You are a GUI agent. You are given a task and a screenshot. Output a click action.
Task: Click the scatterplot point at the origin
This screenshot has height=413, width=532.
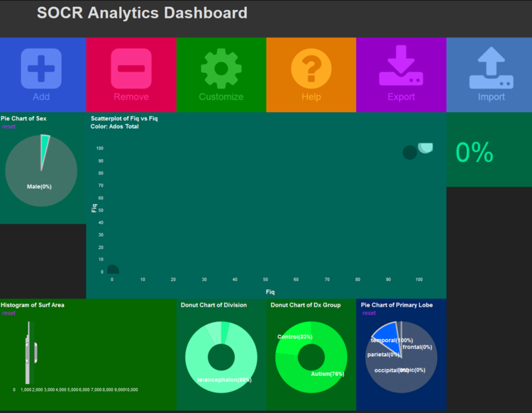coord(113,270)
